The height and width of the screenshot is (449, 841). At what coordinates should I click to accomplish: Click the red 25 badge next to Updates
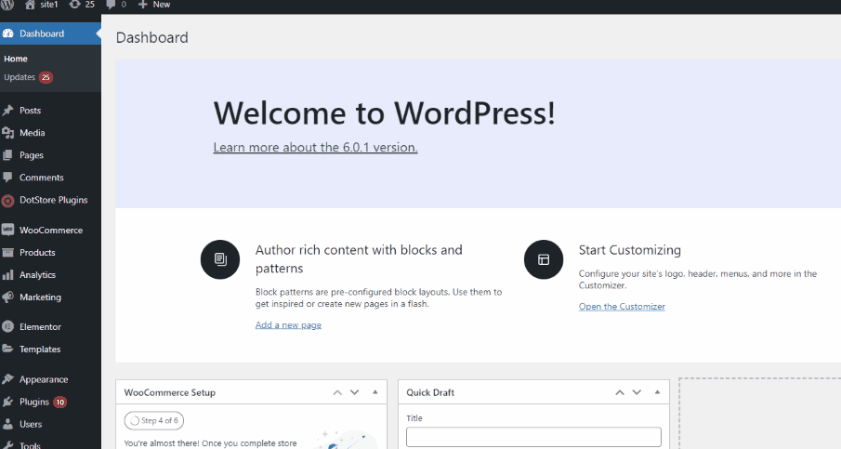(46, 77)
